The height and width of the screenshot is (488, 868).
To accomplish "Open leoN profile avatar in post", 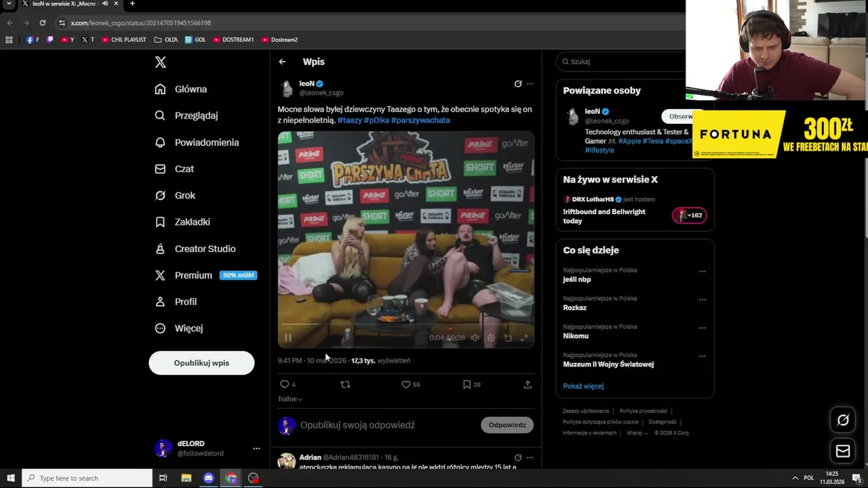I will pos(287,88).
